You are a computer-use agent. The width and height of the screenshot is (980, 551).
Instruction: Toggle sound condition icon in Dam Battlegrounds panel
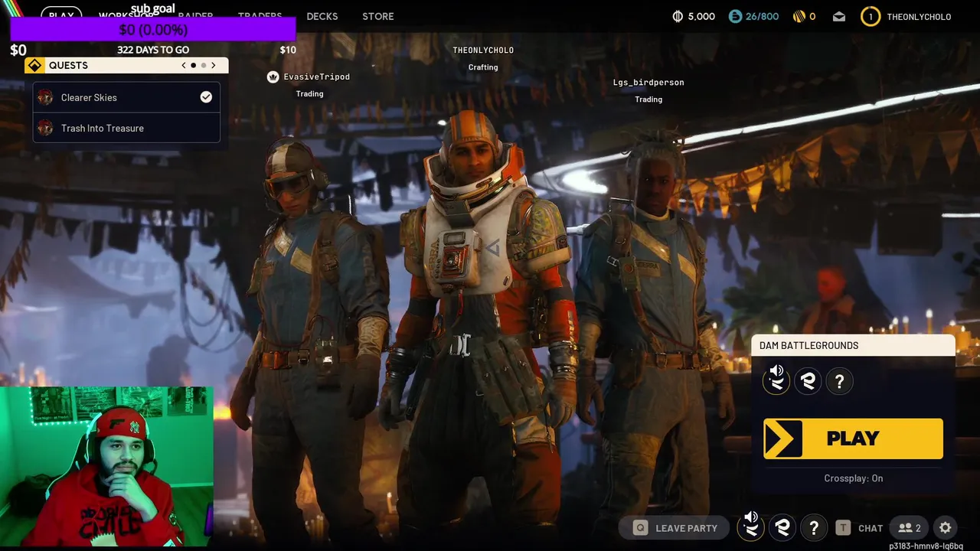pyautogui.click(x=776, y=380)
